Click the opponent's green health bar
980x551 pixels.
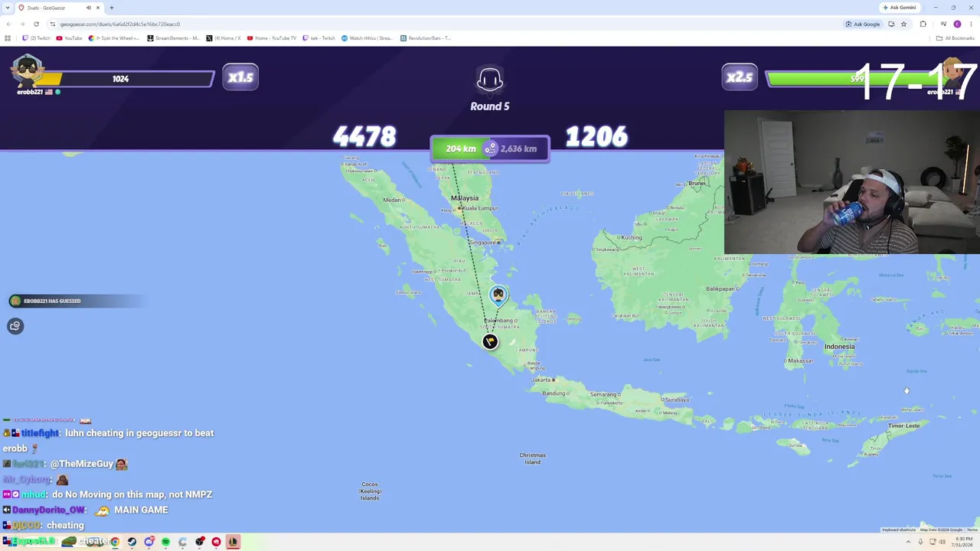click(857, 79)
